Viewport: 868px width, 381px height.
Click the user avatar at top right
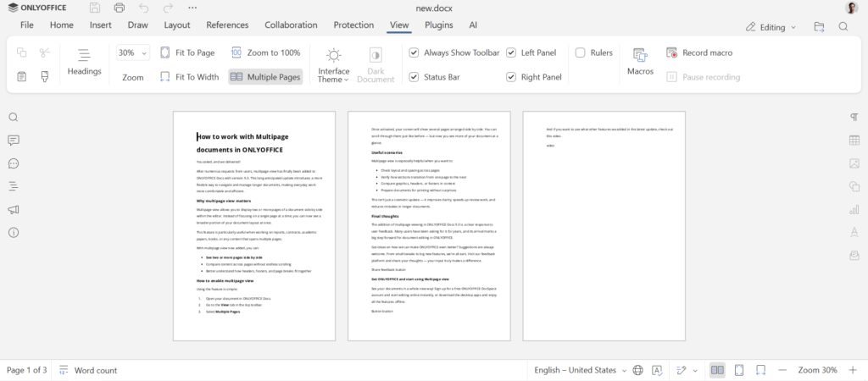pyautogui.click(x=851, y=8)
